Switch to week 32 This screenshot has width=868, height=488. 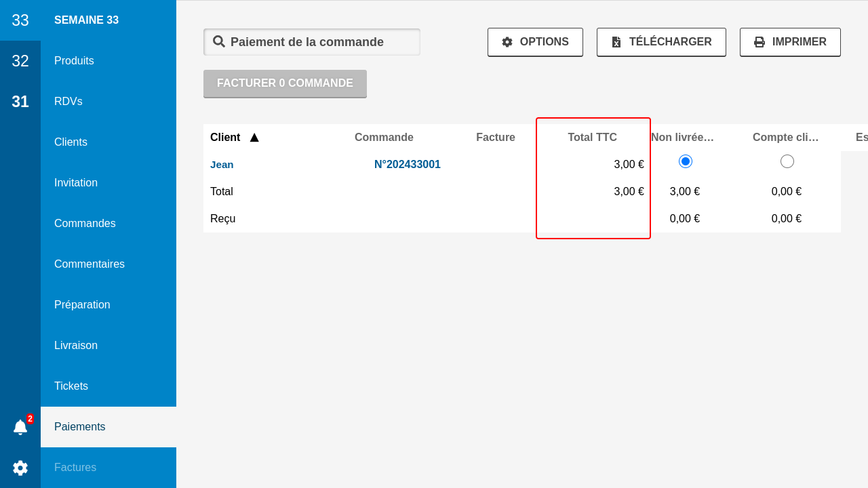pyautogui.click(x=20, y=61)
